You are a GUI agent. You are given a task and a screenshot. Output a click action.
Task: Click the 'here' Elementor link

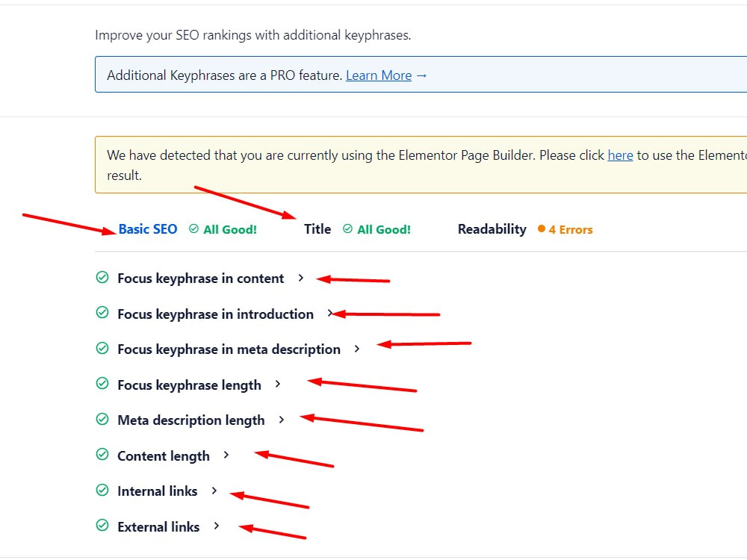620,155
